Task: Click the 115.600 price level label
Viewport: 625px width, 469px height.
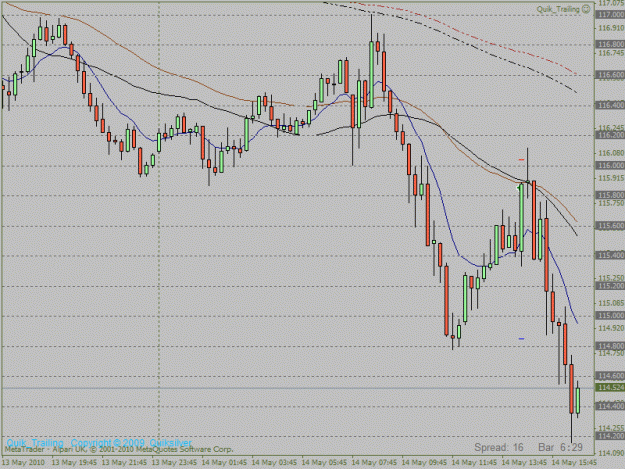Action: point(610,226)
